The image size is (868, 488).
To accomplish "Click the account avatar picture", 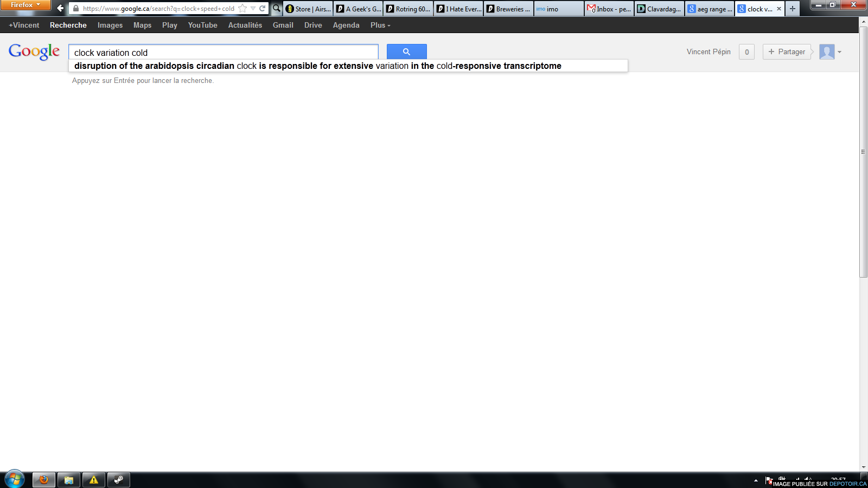I will 827,52.
